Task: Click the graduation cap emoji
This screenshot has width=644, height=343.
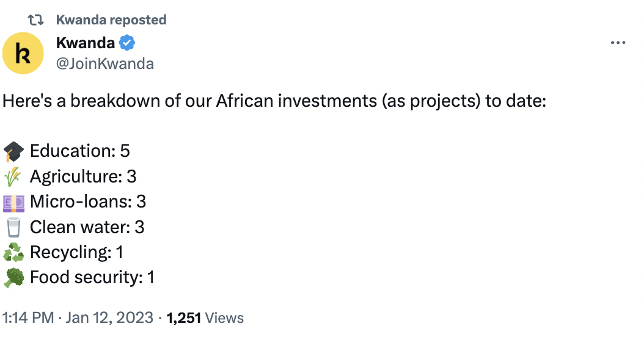Action: tap(13, 151)
